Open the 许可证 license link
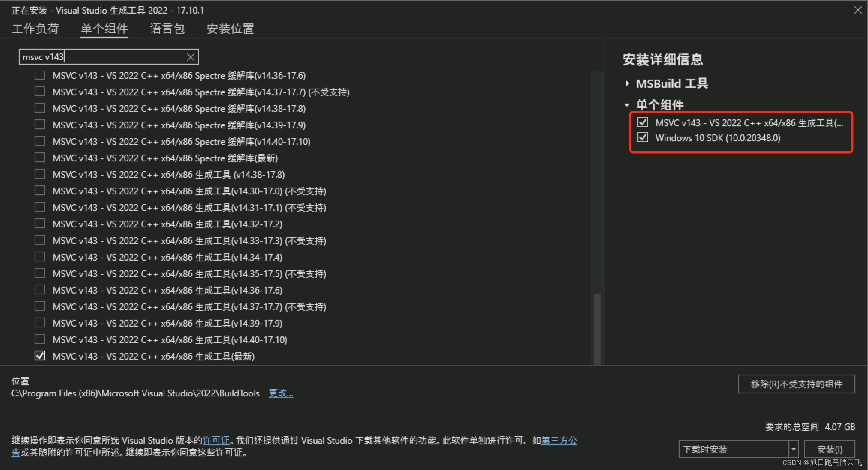The height and width of the screenshot is (470, 868). (216, 440)
